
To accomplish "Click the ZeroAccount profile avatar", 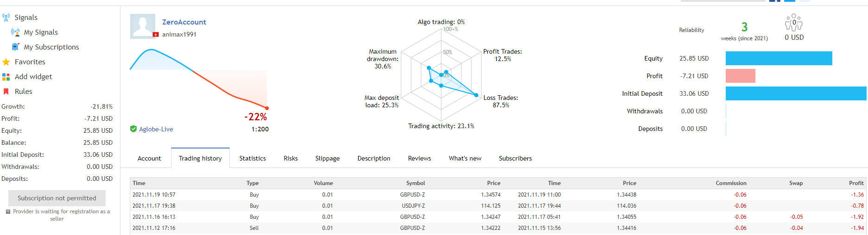I will [x=143, y=26].
